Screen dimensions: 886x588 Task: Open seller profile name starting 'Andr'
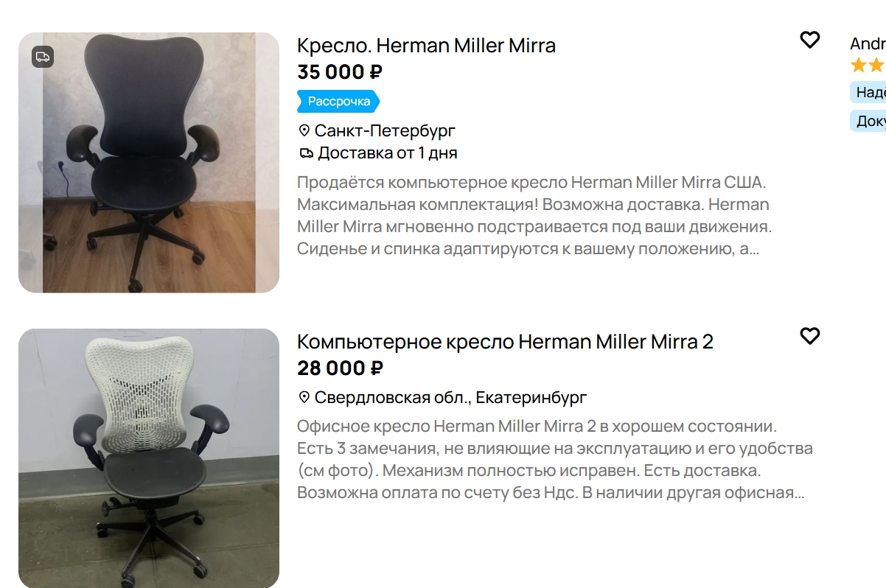(868, 43)
